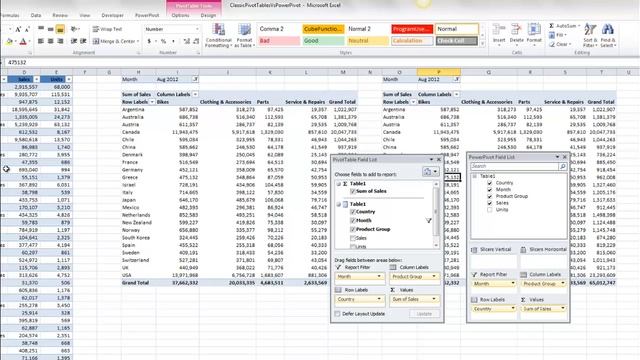
Task: Apply the Good cell style
Action: [x=323, y=41]
